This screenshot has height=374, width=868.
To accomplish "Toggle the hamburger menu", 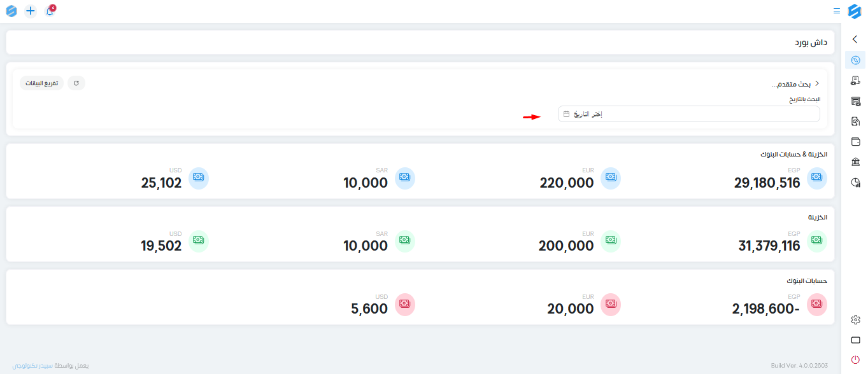I will click(x=837, y=11).
